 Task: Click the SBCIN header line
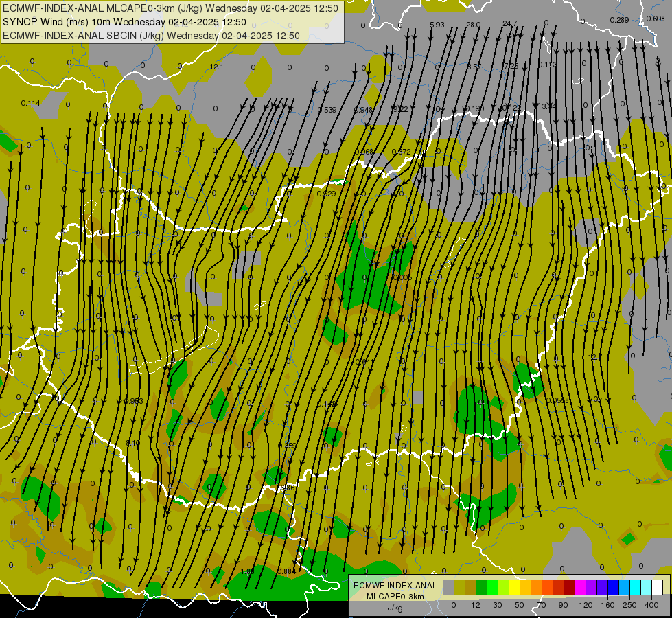[151, 36]
